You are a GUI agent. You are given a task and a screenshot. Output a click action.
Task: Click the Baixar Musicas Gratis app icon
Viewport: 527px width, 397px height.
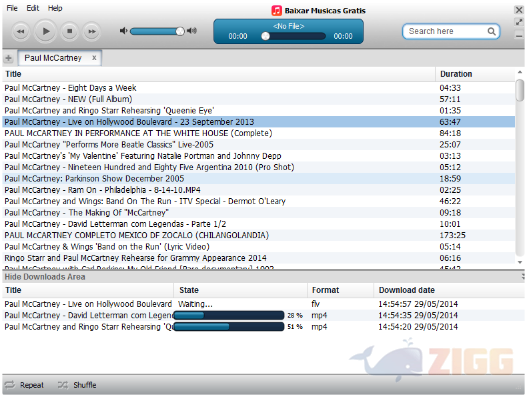[x=276, y=10]
